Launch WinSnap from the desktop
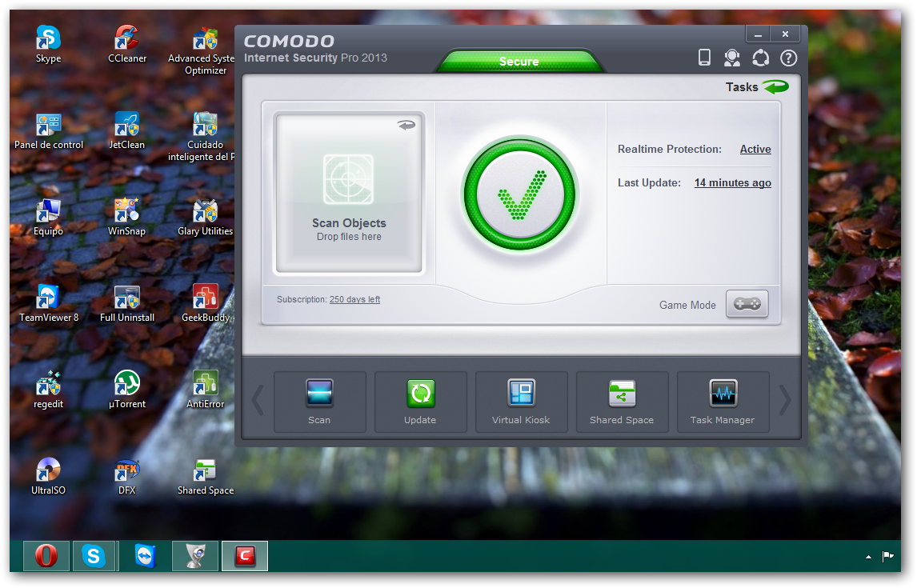917x588 pixels. [x=127, y=218]
